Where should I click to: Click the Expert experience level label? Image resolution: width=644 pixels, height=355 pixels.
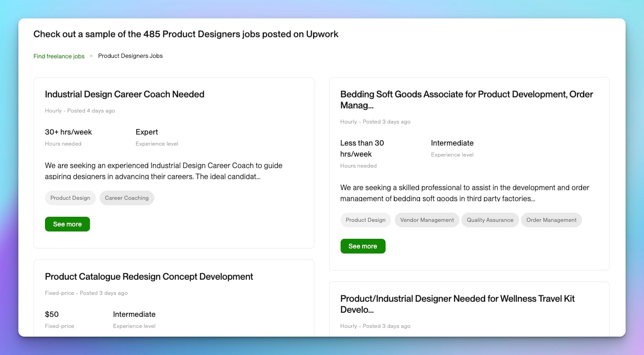(147, 132)
